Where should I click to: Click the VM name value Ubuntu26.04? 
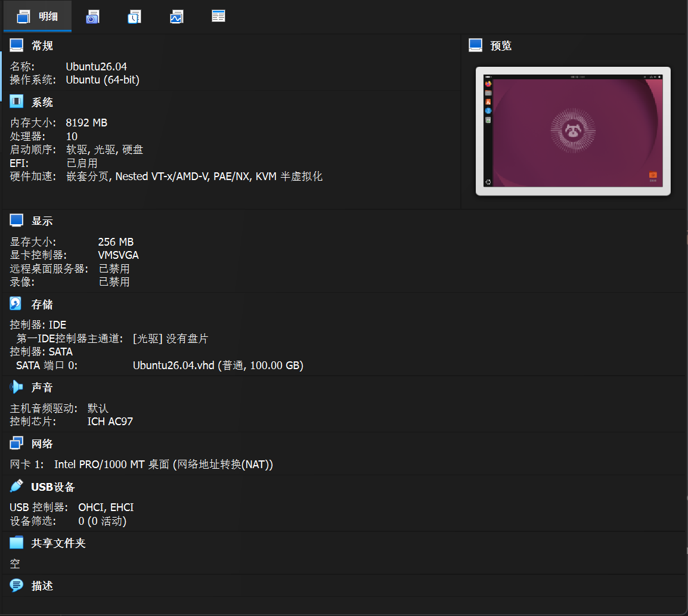click(96, 67)
